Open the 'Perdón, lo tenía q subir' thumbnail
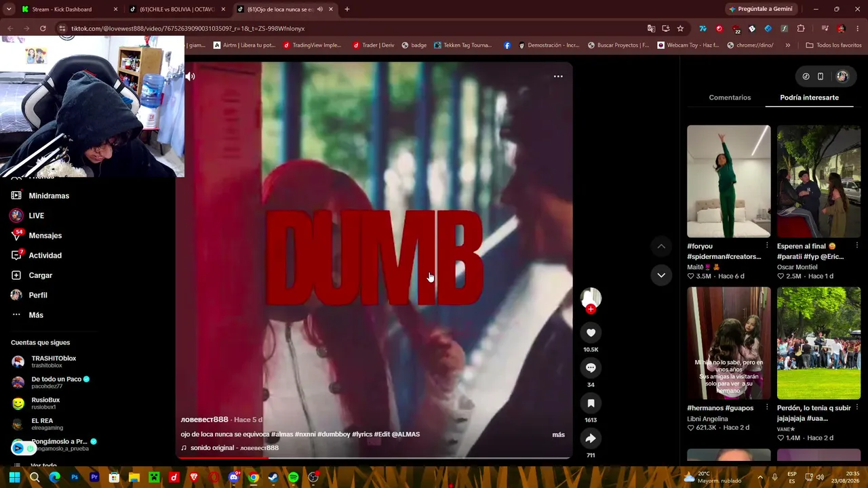The width and height of the screenshot is (868, 488). [818, 343]
